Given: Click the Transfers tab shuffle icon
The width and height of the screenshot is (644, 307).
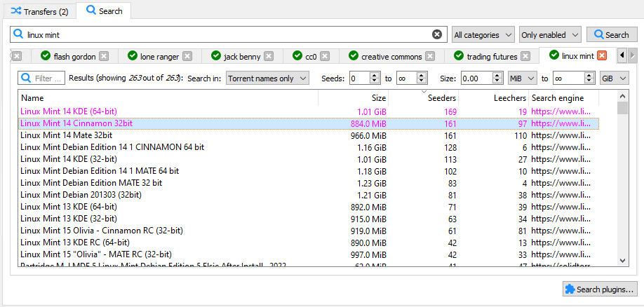Looking at the screenshot, I should click(x=16, y=11).
